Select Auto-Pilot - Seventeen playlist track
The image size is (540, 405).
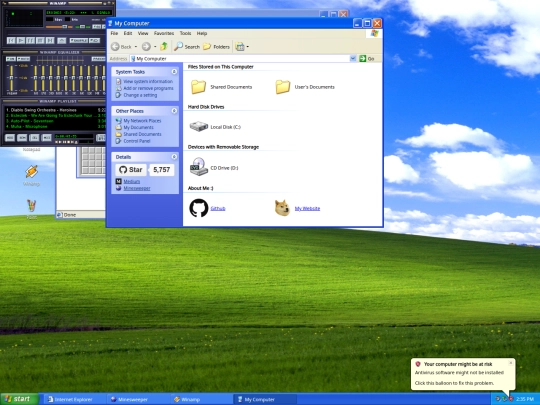click(x=55, y=121)
